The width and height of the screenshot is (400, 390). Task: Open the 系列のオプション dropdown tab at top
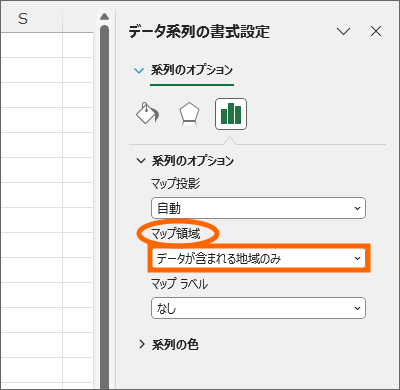coord(192,70)
